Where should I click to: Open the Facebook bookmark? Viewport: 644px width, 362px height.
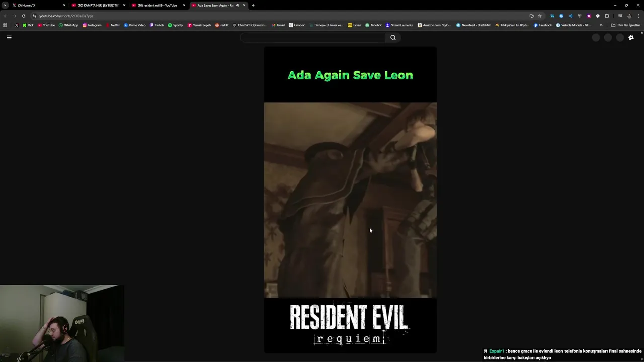coord(543,25)
